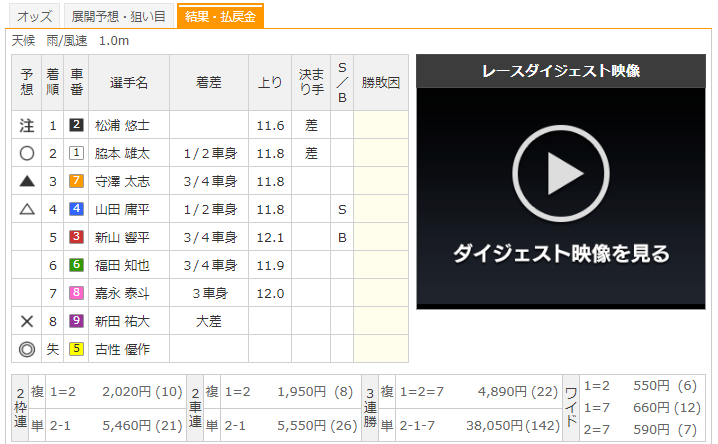Image resolution: width=718 pixels, height=444 pixels.
Task: Click the green number 6 car badge
Action: click(76, 265)
